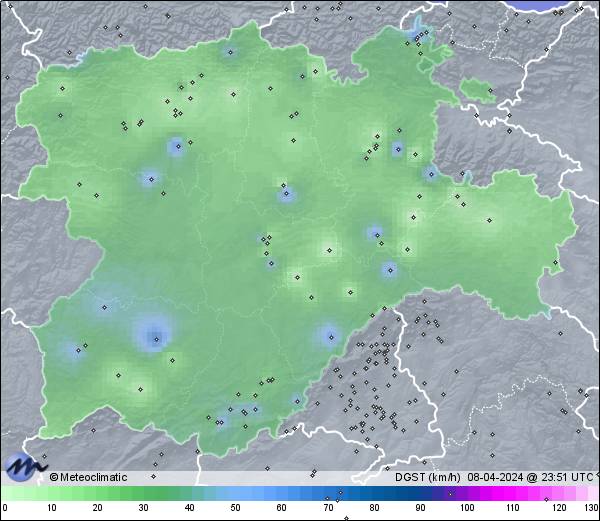Click the scale value 60
The width and height of the screenshot is (600, 521).
pyautogui.click(x=282, y=508)
